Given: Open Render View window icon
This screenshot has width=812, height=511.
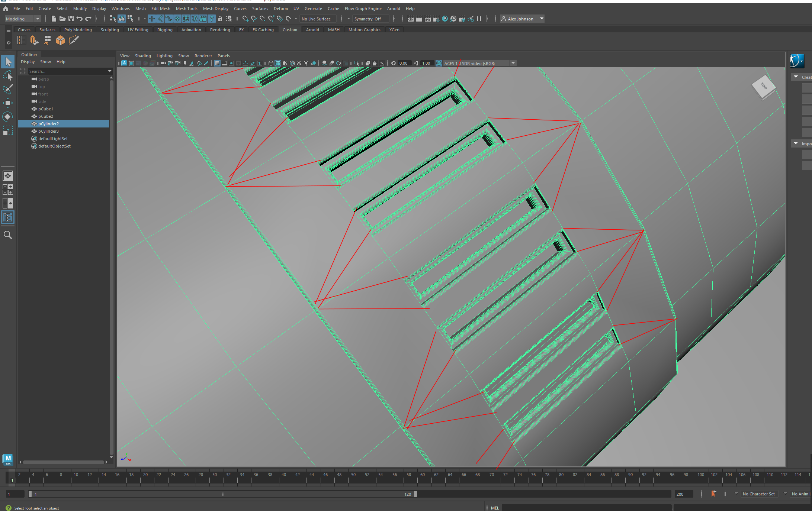Looking at the screenshot, I should (x=410, y=19).
